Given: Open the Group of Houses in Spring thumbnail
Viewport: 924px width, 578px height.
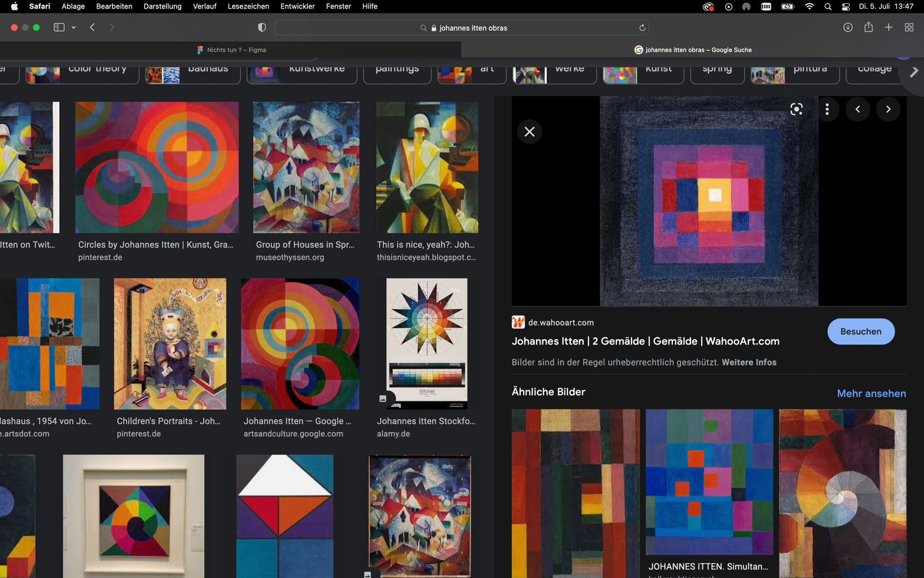Looking at the screenshot, I should (x=306, y=167).
